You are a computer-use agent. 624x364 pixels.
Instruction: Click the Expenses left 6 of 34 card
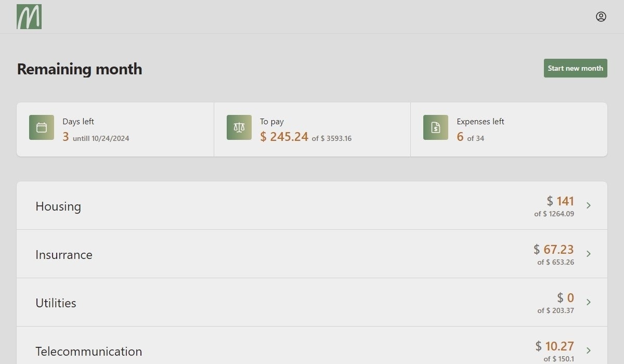509,129
